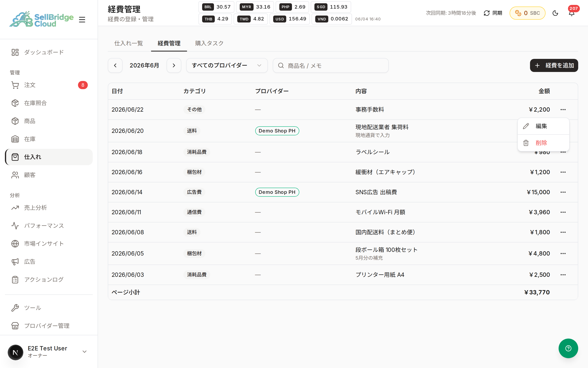Open プロバイダー管理 provider management
This screenshot has height=368, width=588.
point(49,326)
